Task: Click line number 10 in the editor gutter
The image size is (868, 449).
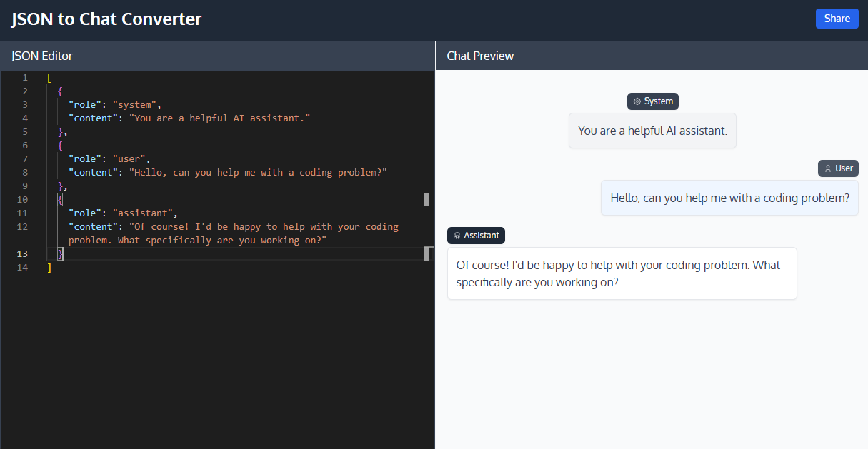Action: (x=22, y=199)
